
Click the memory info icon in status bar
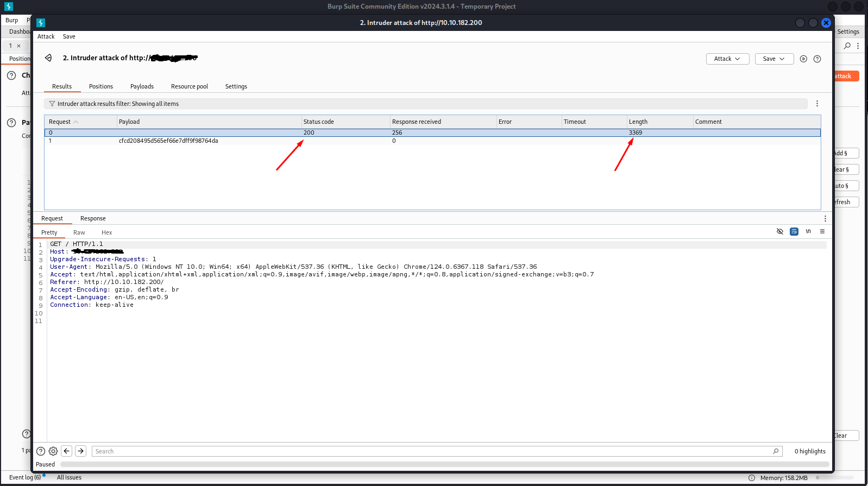pos(752,478)
